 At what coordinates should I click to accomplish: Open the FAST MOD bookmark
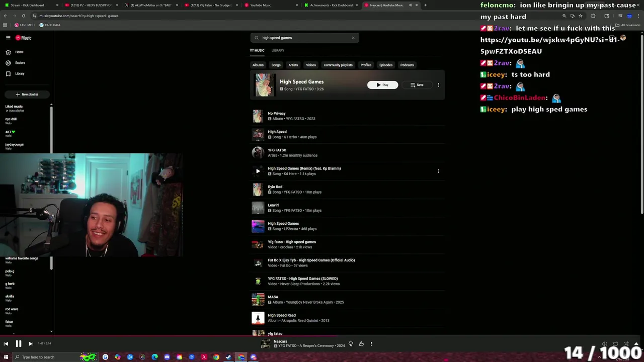tap(24, 25)
